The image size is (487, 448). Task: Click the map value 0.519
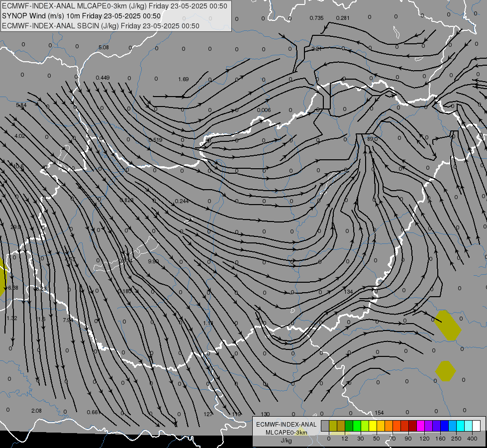click(x=155, y=140)
